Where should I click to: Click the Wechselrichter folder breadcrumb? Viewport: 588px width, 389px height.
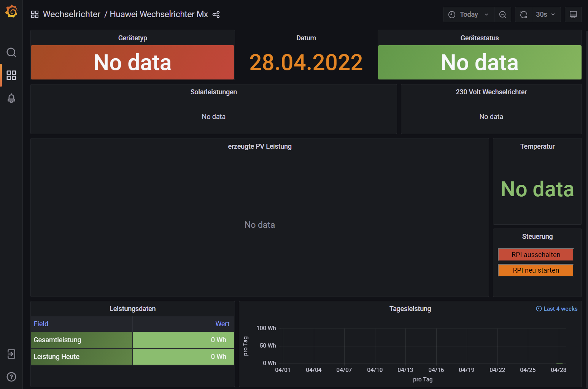[x=72, y=14]
